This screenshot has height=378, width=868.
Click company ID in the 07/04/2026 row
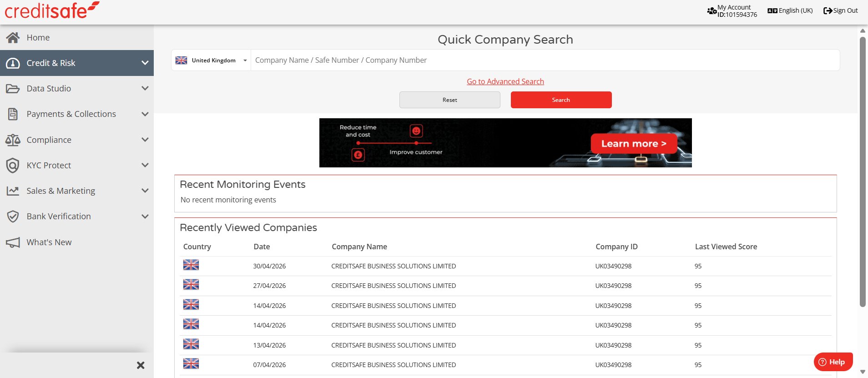613,365
